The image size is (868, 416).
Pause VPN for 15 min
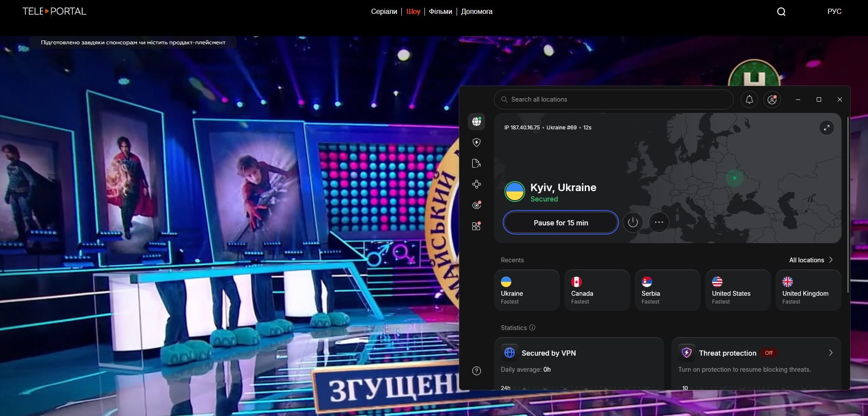click(561, 222)
